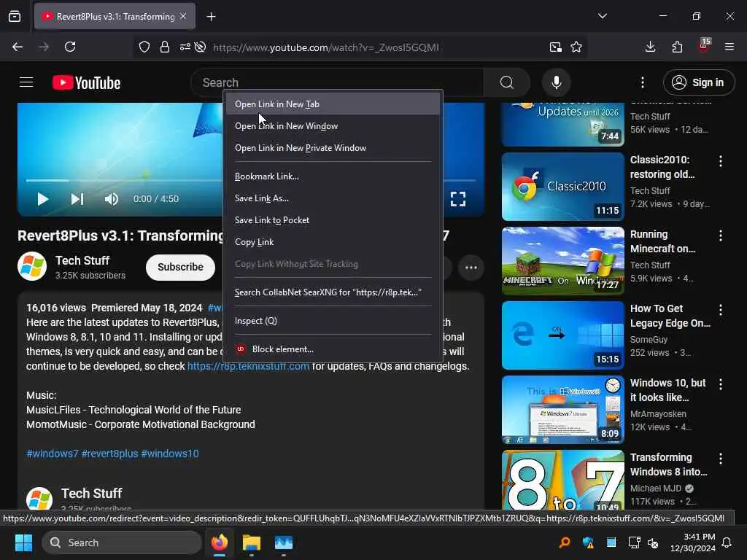
Task: Select Copy Link menu entry
Action: (x=333, y=242)
